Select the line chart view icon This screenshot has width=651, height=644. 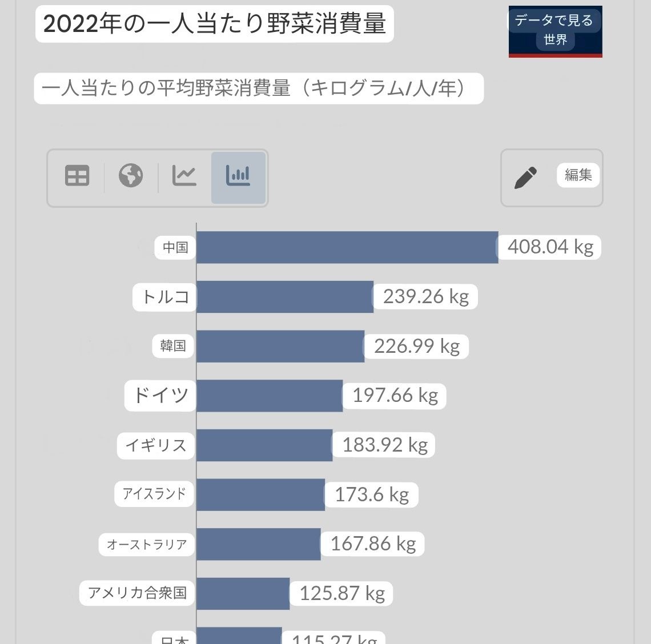[184, 176]
